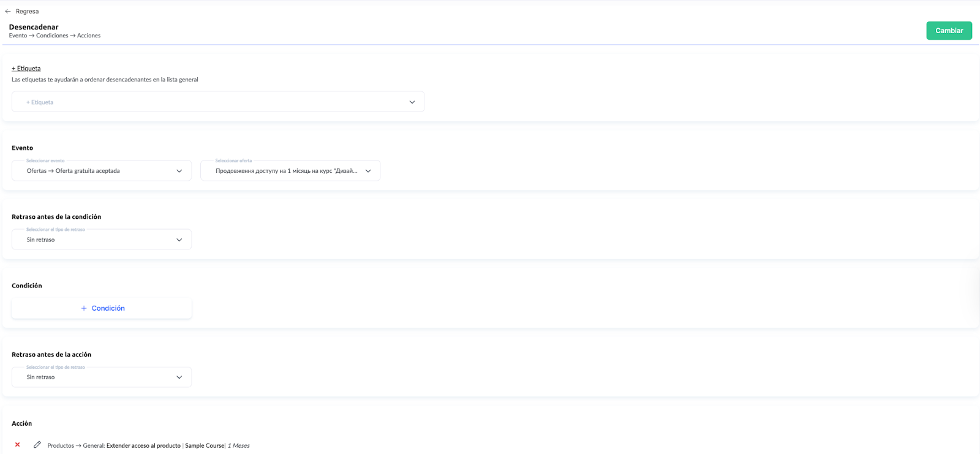Image resolution: width=980 pixels, height=454 pixels.
Task: Click the Evento → Condiciones → Acciones breadcrumb
Action: point(55,36)
